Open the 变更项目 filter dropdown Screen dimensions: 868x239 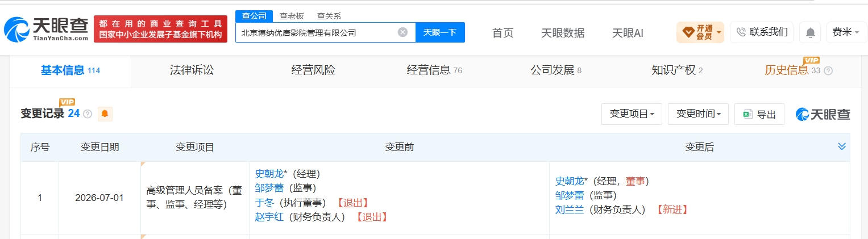(632, 114)
